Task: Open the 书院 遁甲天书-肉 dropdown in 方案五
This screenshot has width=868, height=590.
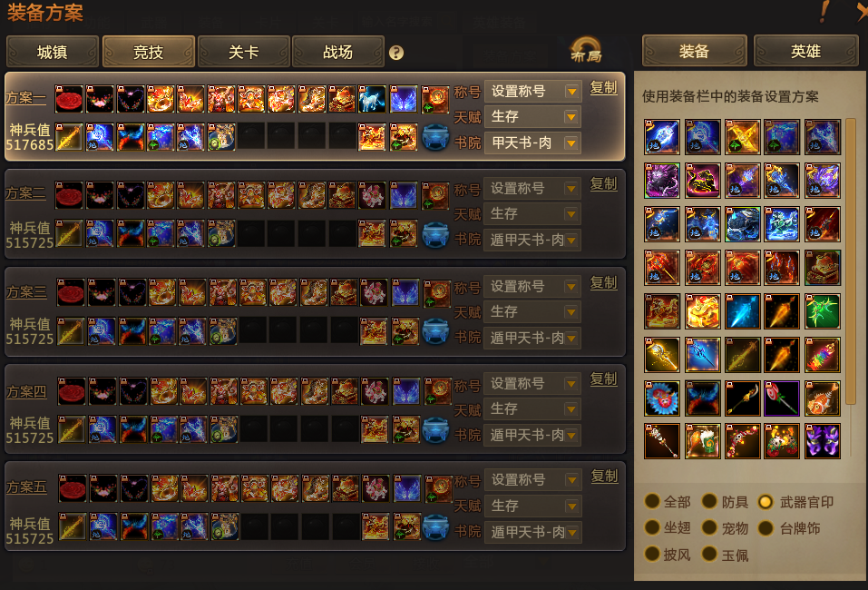Action: pyautogui.click(x=532, y=533)
